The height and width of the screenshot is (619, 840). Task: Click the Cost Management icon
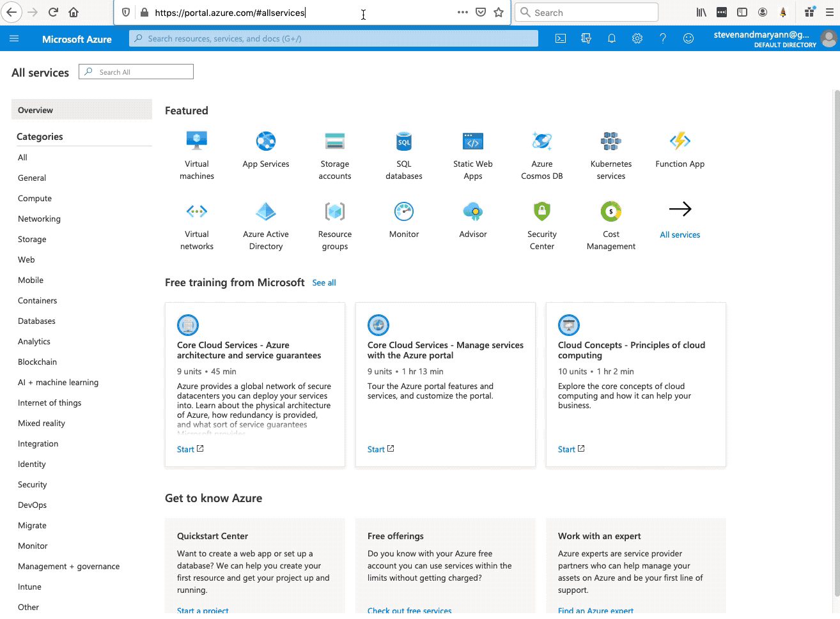(x=611, y=211)
